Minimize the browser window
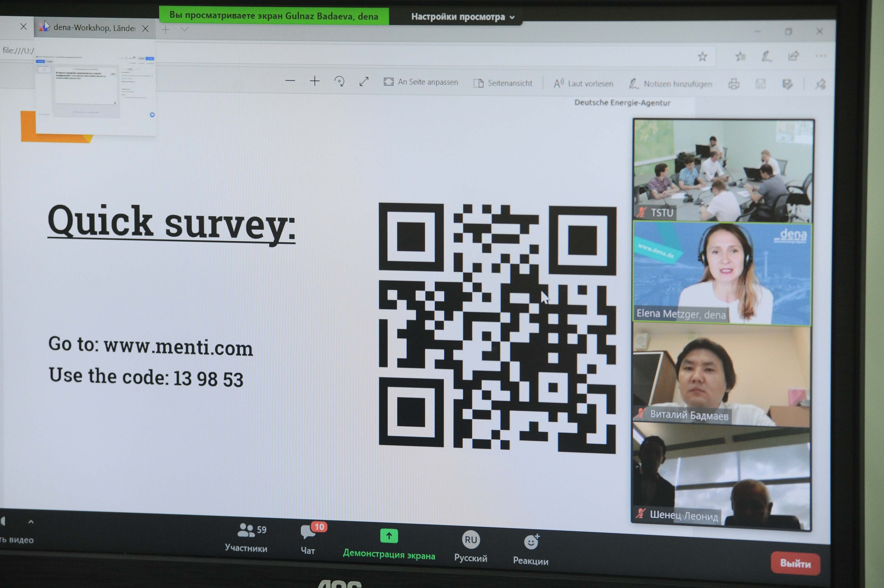 [758, 32]
